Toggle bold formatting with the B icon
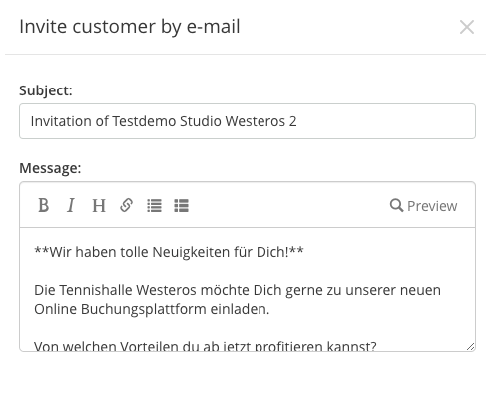 click(x=43, y=205)
